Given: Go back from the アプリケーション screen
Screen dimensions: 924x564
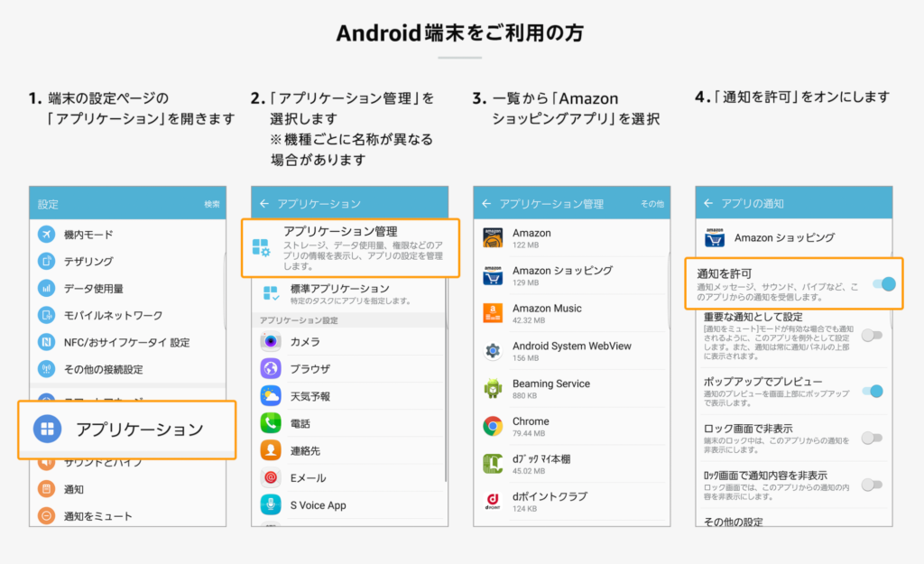Looking at the screenshot, I should coord(264,203).
